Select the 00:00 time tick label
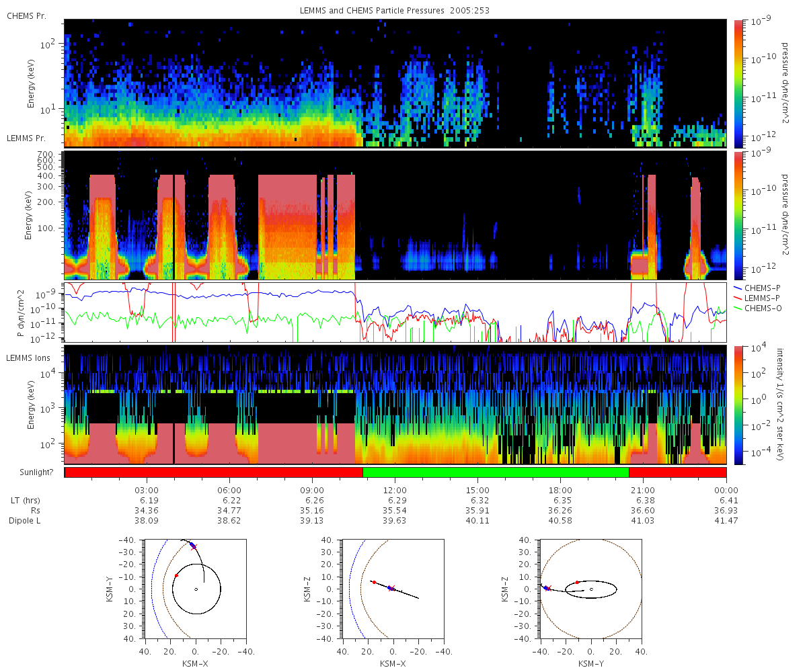Viewport: 807px width, 672px height. point(726,491)
